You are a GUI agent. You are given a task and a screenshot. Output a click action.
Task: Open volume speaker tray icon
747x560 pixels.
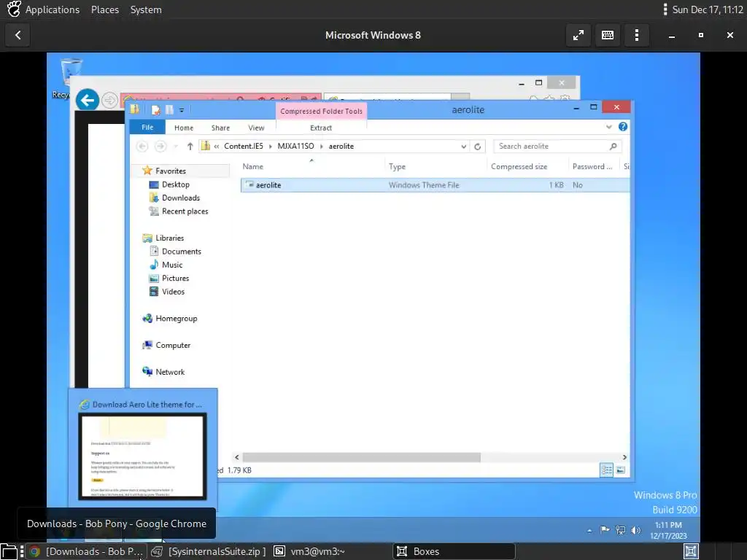[635, 530]
